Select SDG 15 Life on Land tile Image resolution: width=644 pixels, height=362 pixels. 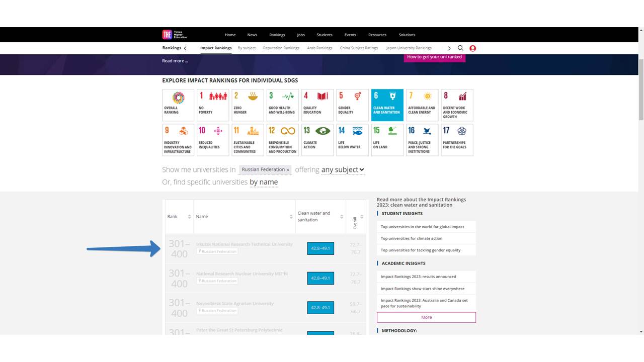point(387,140)
